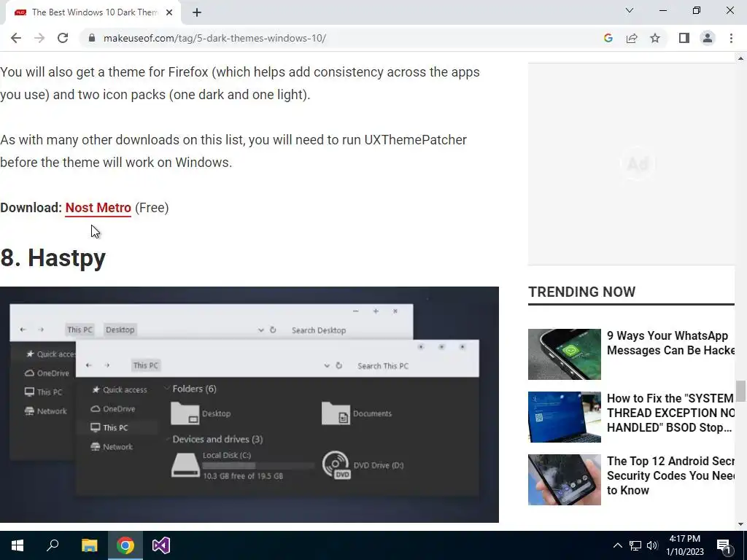Screen dimensions: 747x560
Task: Open SYSTEM THREAD EXCEPTION BSOD article thumbnail
Action: (x=565, y=417)
